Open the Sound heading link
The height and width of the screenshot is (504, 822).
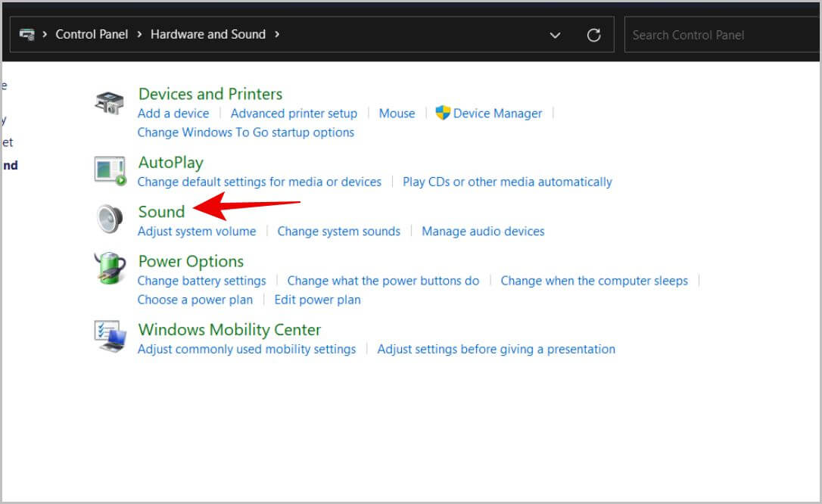click(x=161, y=212)
